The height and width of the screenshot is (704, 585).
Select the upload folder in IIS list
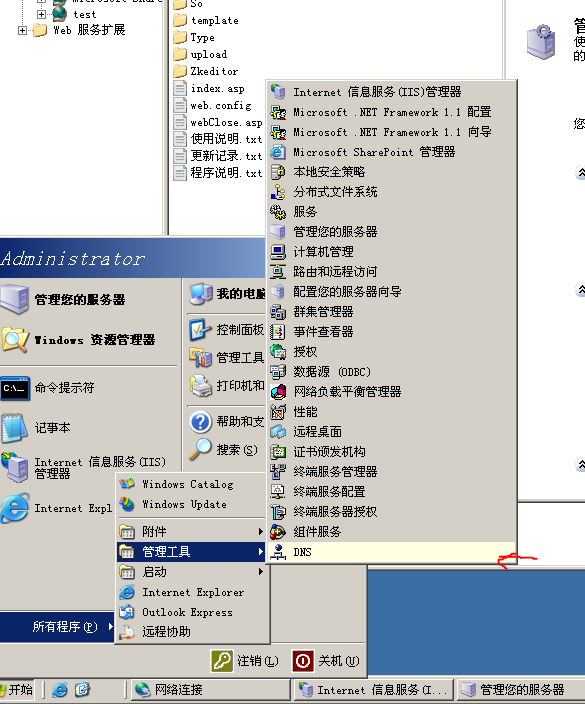point(200,54)
